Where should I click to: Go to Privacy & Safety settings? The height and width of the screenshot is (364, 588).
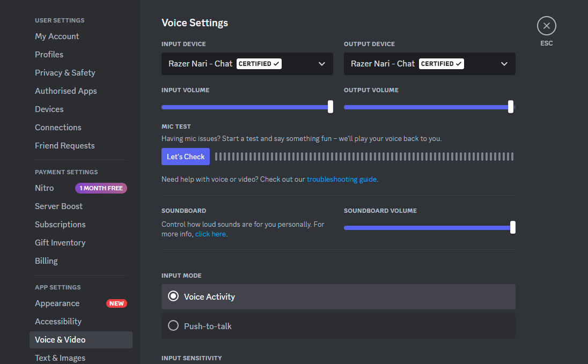pyautogui.click(x=65, y=73)
